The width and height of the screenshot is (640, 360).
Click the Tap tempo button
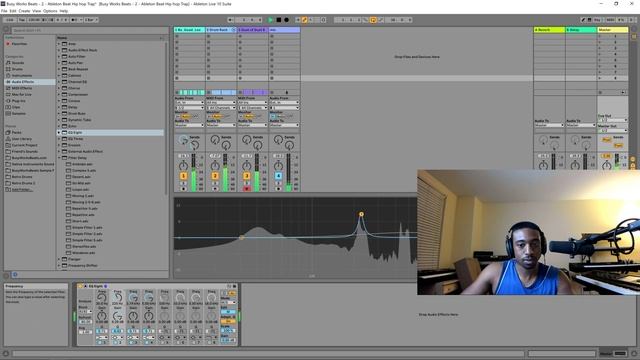click(22, 20)
